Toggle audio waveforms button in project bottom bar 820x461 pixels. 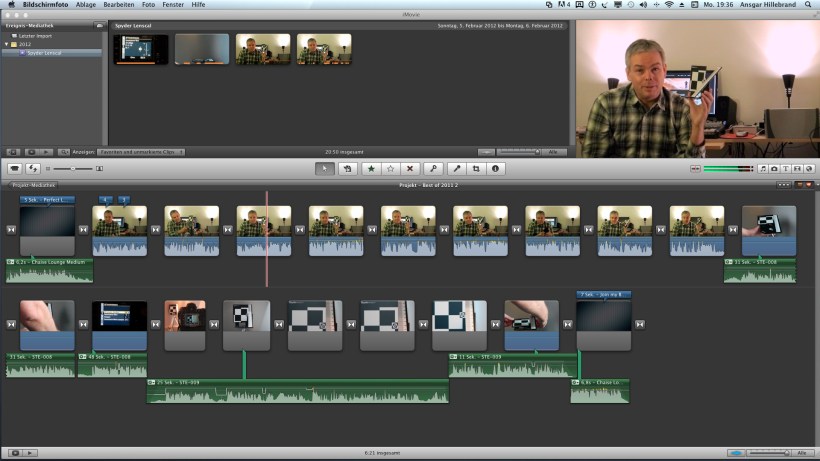(735, 453)
